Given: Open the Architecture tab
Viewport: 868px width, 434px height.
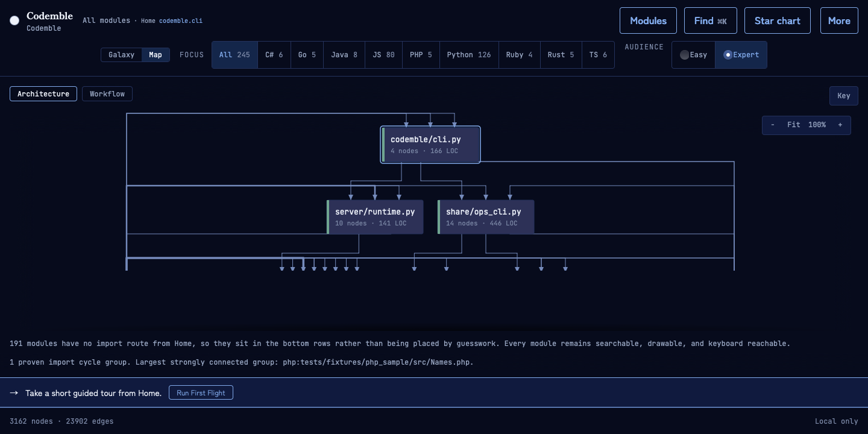Looking at the screenshot, I should (43, 94).
